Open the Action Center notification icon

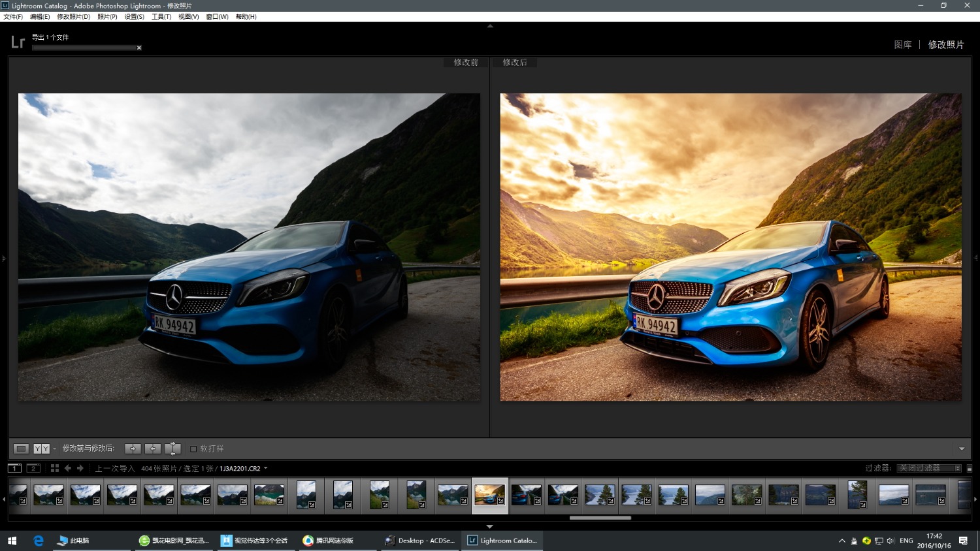[963, 541]
